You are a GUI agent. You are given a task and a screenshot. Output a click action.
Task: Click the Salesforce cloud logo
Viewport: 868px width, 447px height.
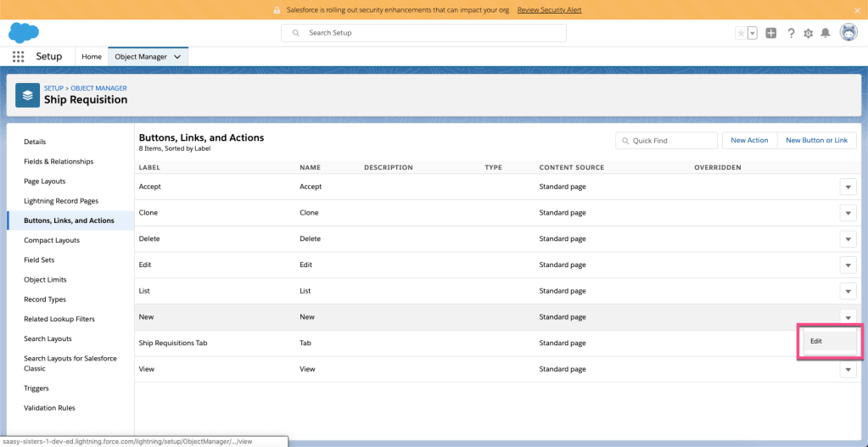[x=25, y=32]
